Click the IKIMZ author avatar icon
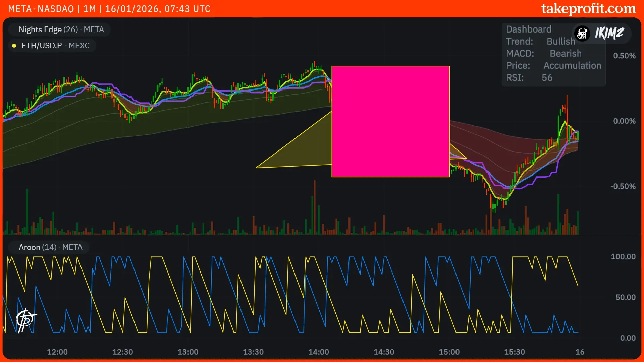644x362 pixels. [582, 33]
